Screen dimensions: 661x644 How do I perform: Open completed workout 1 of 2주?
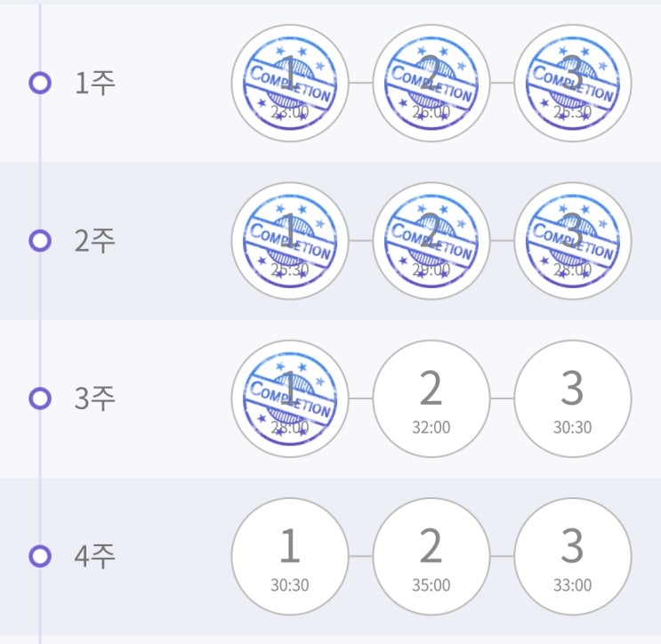[x=289, y=240]
